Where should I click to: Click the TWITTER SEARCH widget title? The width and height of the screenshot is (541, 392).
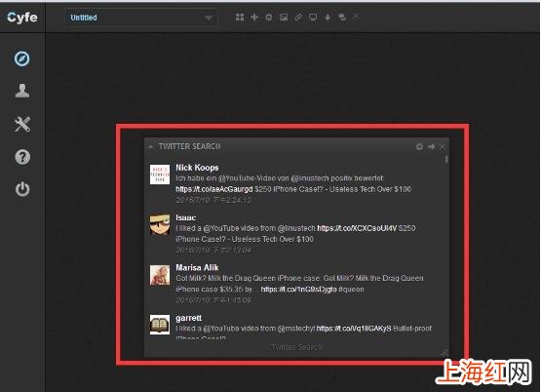[x=189, y=146]
